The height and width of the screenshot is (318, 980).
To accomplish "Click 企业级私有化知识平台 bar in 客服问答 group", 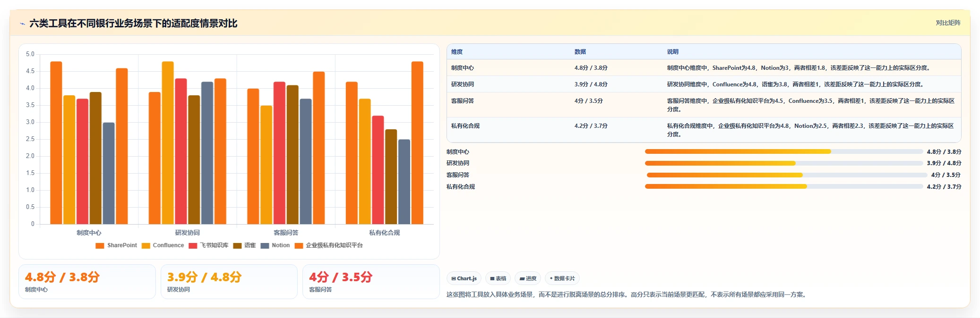I will tap(319, 148).
